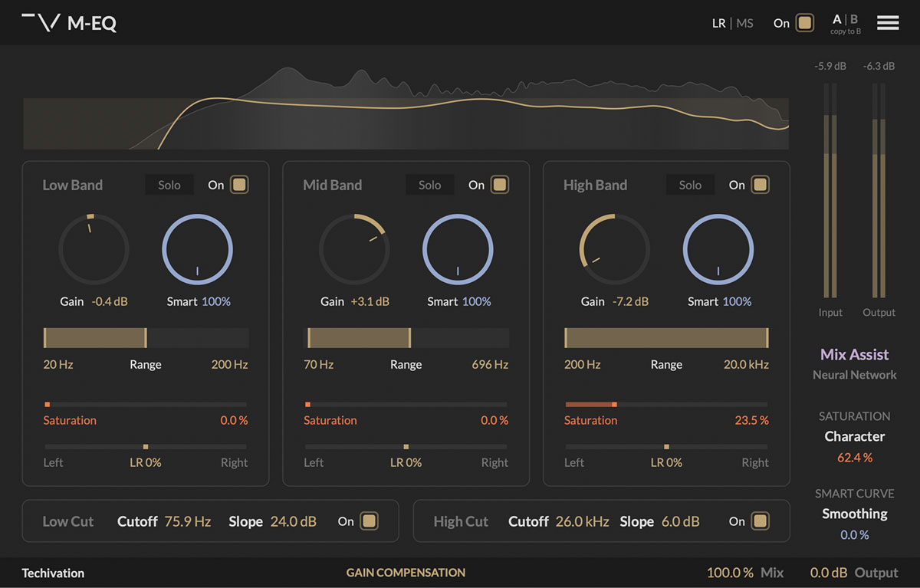Disable the Low Band On toggle

click(239, 185)
